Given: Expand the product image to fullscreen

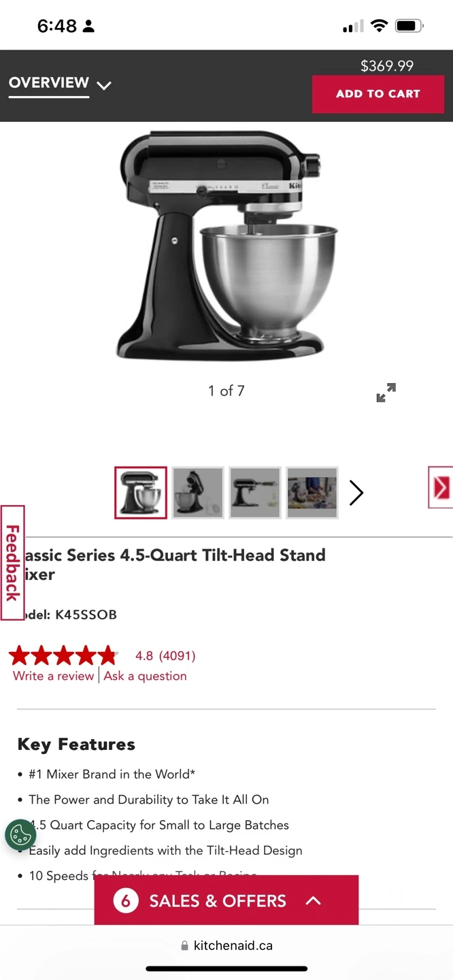Looking at the screenshot, I should [x=386, y=393].
